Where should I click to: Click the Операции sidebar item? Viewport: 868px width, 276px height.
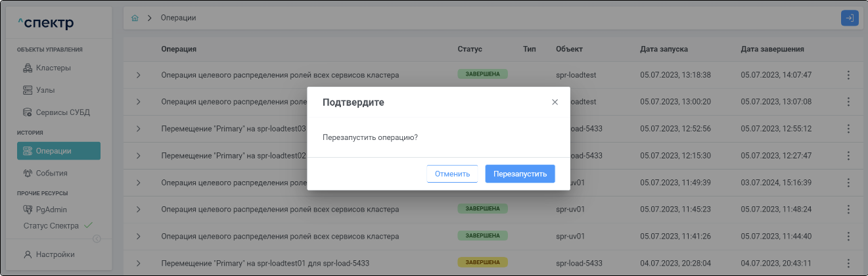click(58, 151)
